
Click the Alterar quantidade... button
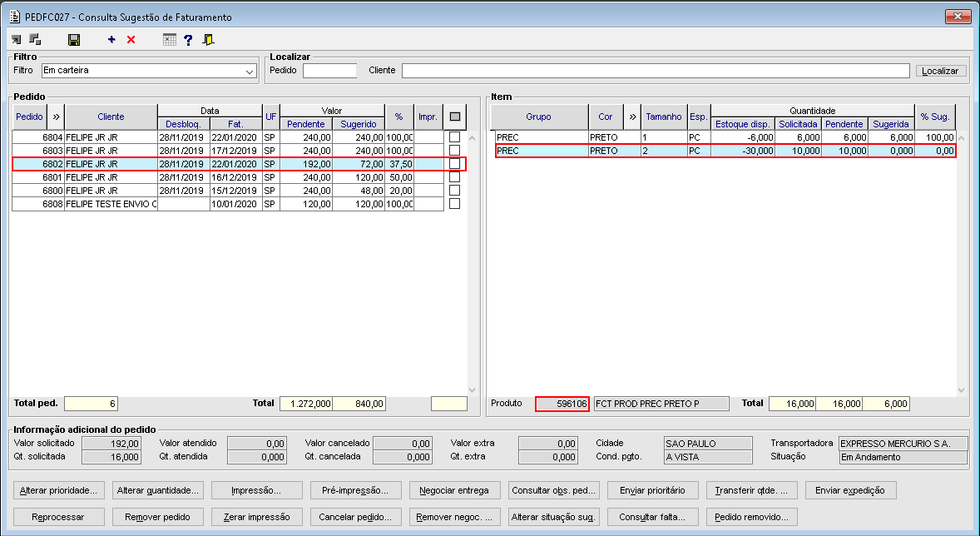(157, 490)
